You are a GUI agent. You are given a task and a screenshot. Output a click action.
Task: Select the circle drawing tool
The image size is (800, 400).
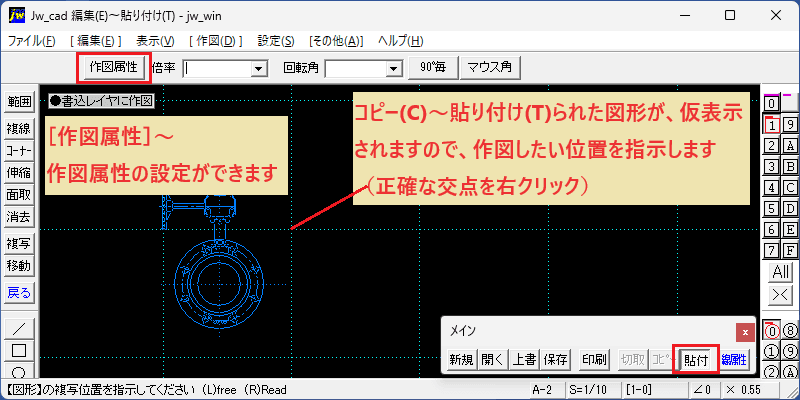[x=19, y=370]
